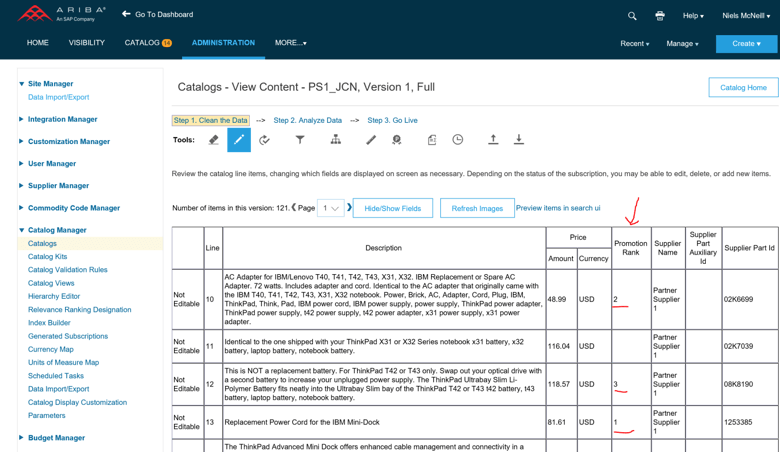Go to Step 2. Analyze Data
Image resolution: width=780 pixels, height=452 pixels.
click(307, 120)
